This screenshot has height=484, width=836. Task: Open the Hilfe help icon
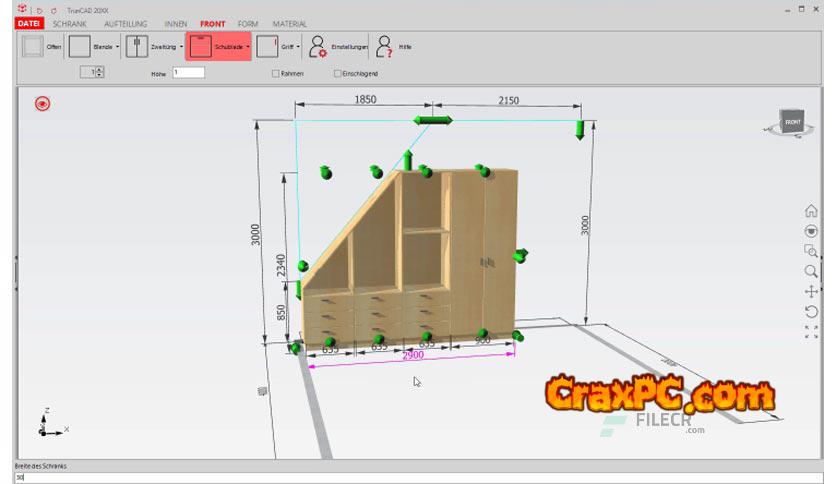(x=384, y=46)
